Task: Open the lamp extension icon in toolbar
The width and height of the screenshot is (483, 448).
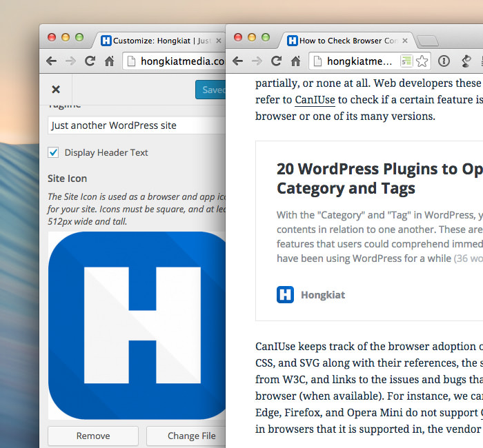Action: tap(466, 61)
